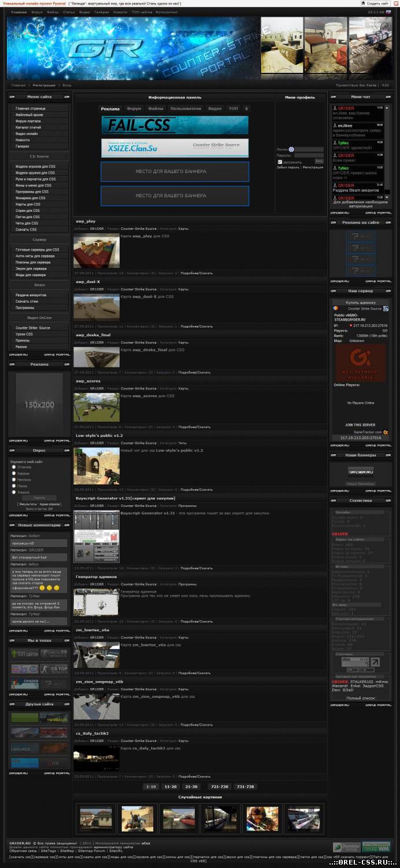Open the FAIL-CSS advertising banner
The image size is (400, 868).
[175, 125]
